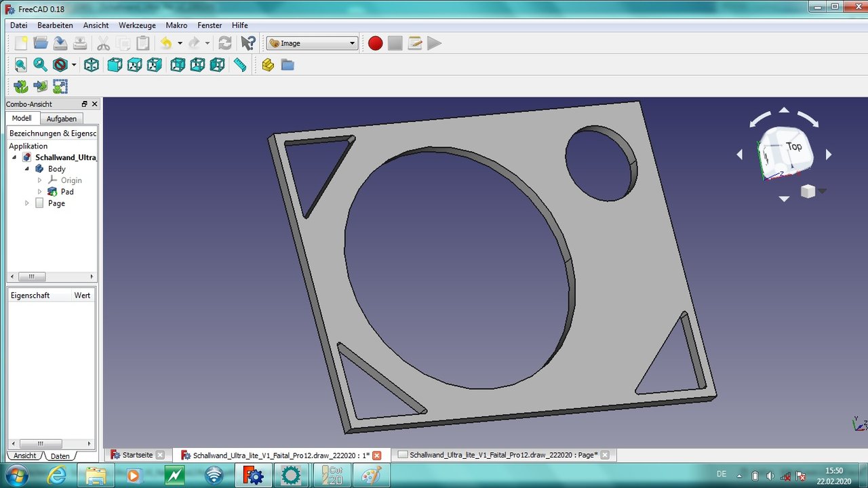The image size is (868, 488).
Task: Click the Fit all view icon
Action: [21, 65]
